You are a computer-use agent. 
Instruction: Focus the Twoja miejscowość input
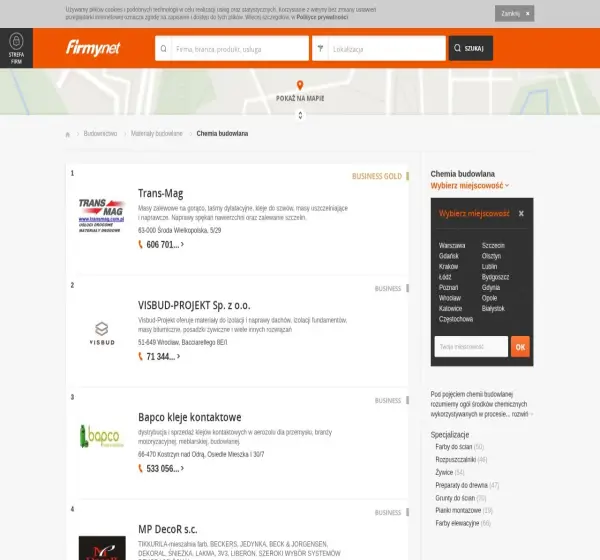tap(471, 347)
